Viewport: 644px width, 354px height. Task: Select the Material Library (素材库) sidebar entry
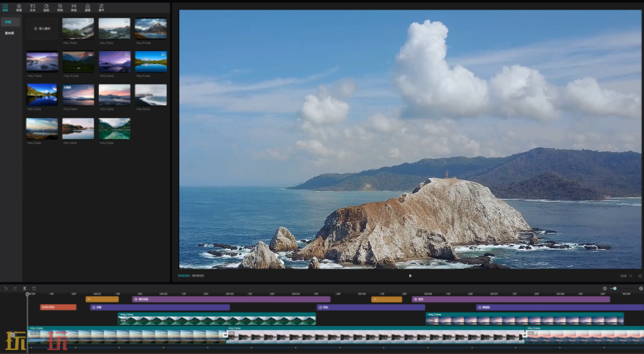click(10, 33)
